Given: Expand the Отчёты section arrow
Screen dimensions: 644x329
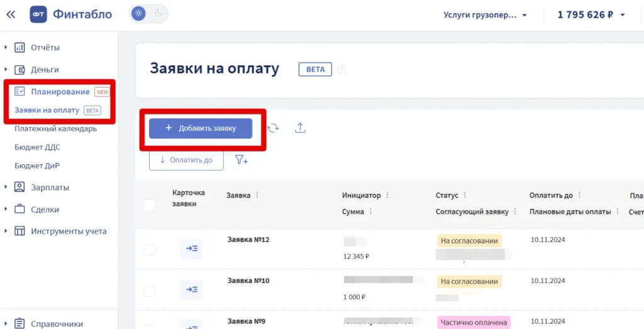Looking at the screenshot, I should tap(6, 47).
